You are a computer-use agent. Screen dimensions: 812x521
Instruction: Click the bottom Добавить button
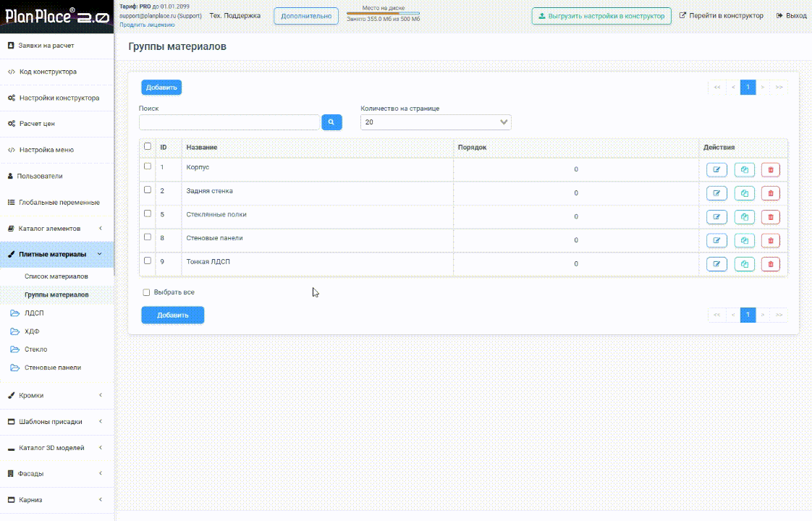(x=173, y=315)
